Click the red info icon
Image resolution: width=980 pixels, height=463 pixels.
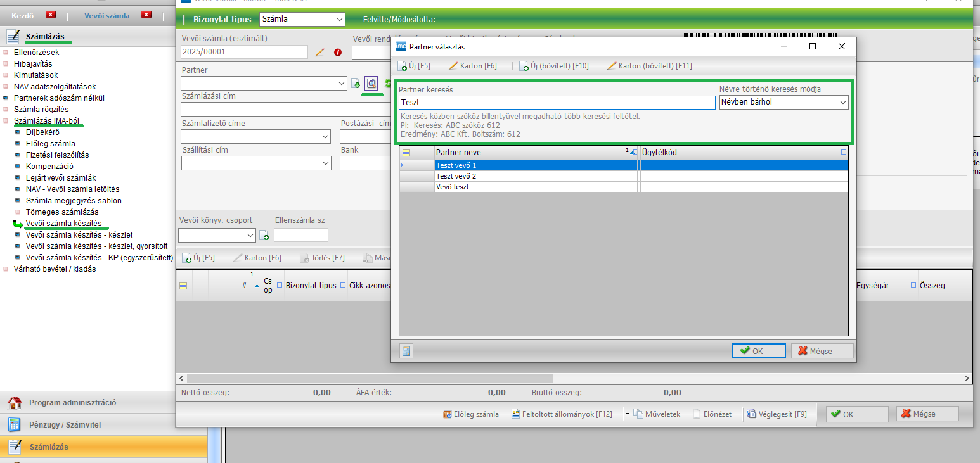tap(338, 52)
